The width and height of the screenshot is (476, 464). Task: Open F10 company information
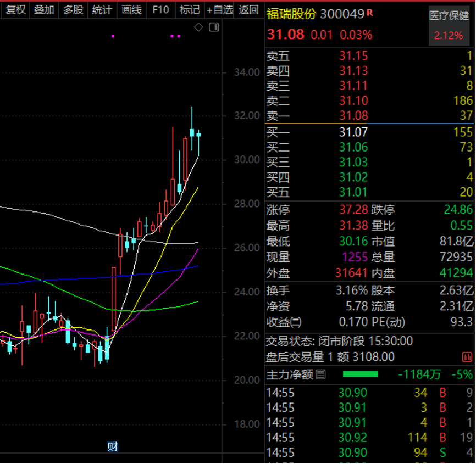tap(160, 10)
